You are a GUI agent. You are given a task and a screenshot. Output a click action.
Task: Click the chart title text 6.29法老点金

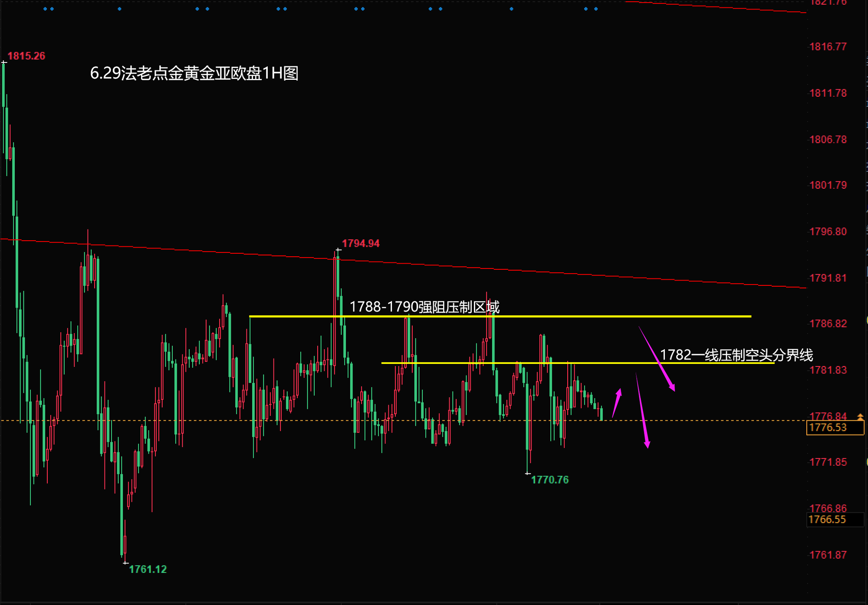click(194, 73)
